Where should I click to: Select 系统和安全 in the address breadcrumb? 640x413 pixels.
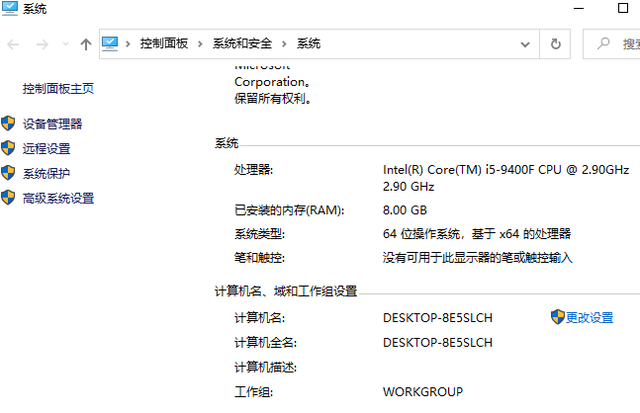pos(243,44)
